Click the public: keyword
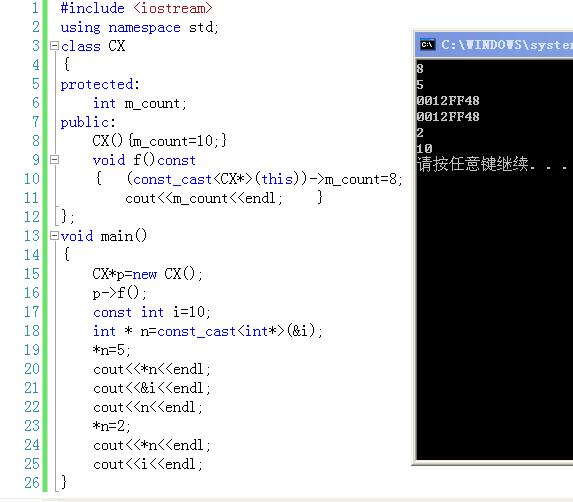Viewport: 573px width, 502px height. pyautogui.click(x=88, y=122)
